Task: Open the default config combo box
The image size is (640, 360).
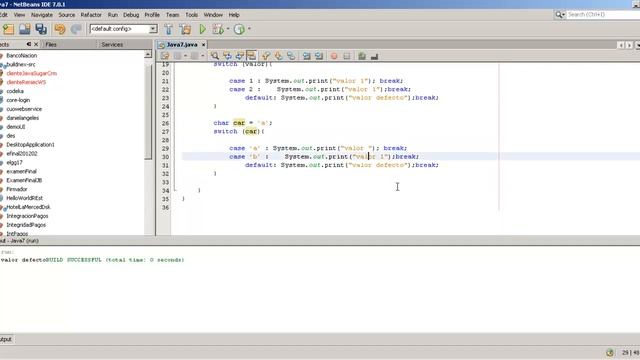Action: pyautogui.click(x=123, y=29)
